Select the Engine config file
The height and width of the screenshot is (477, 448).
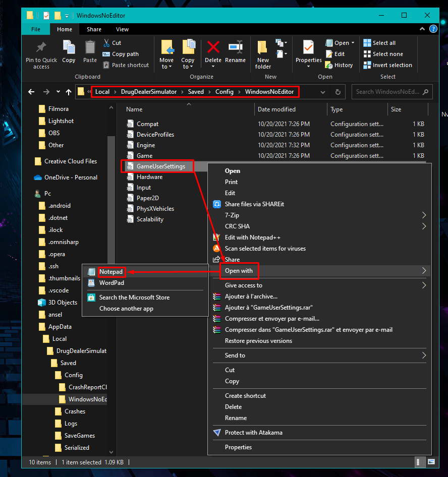coord(145,145)
